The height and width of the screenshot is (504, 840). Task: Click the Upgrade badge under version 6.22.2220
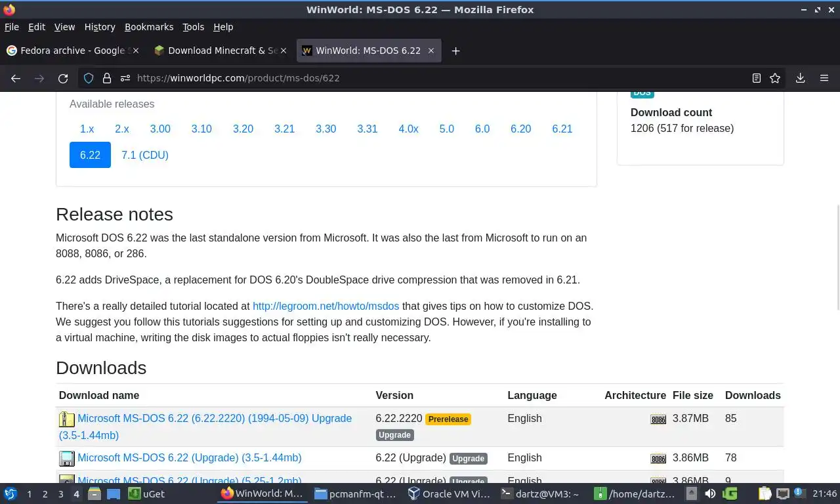394,435
